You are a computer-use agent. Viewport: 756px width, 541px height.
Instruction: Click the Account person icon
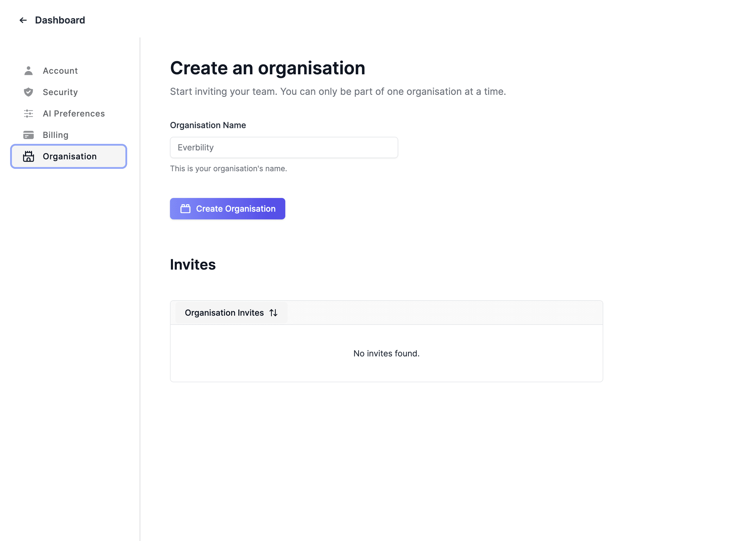click(29, 71)
